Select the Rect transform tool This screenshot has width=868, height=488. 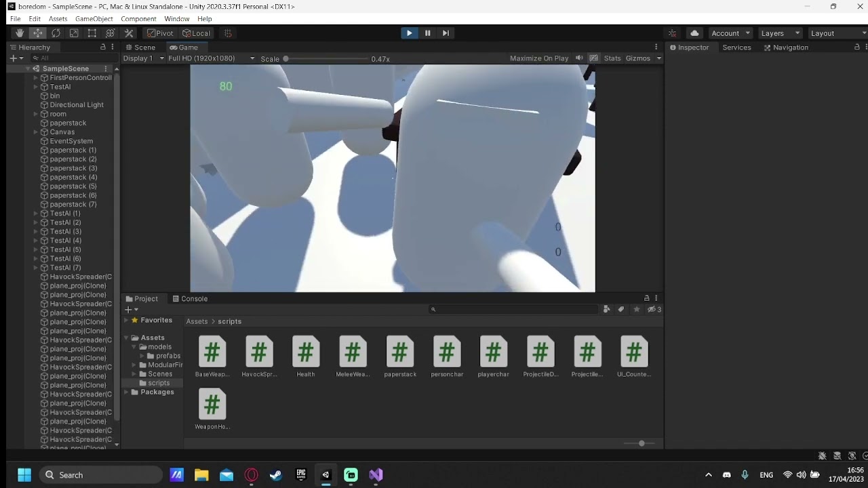tap(92, 33)
